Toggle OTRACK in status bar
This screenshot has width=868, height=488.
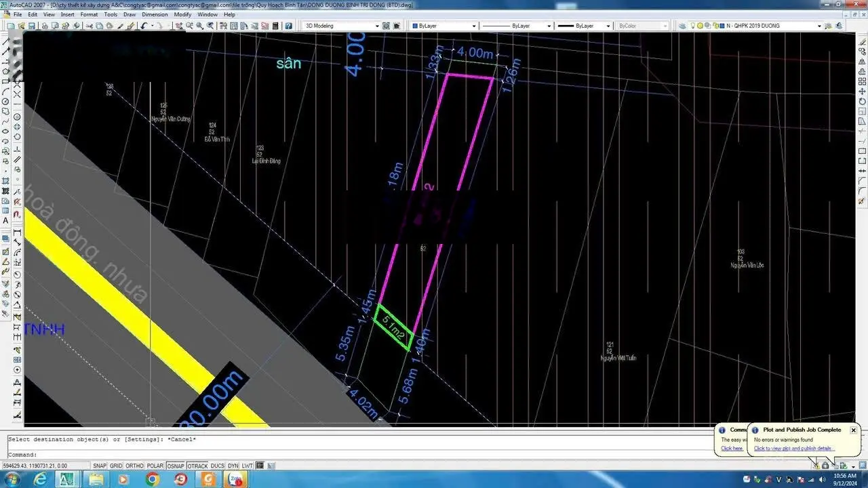197,466
